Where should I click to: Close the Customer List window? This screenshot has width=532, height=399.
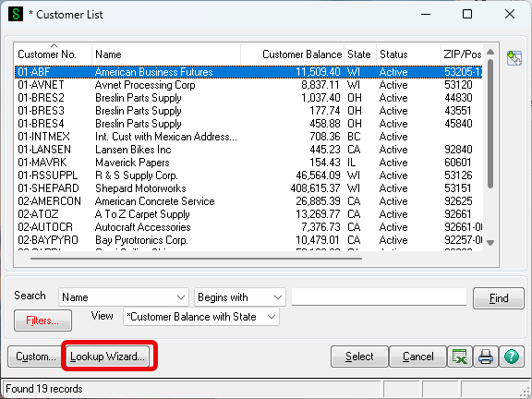click(x=510, y=14)
